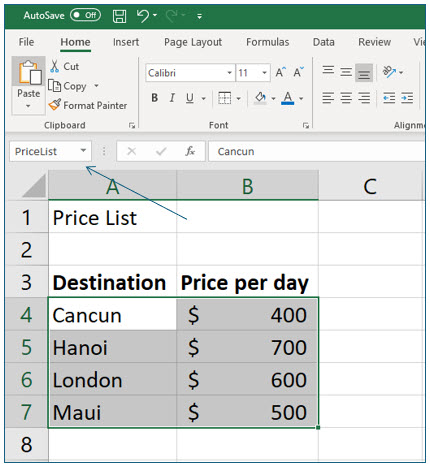
Task: Select column A header
Action: [112, 186]
